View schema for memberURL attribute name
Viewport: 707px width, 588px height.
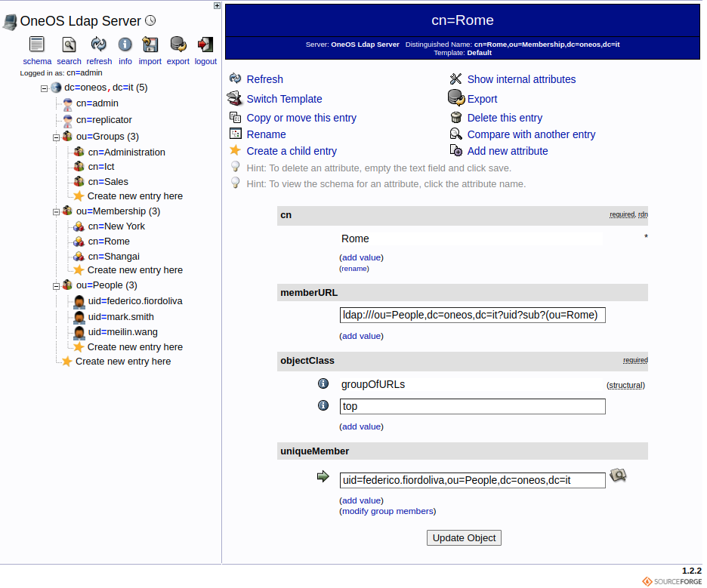click(x=309, y=293)
